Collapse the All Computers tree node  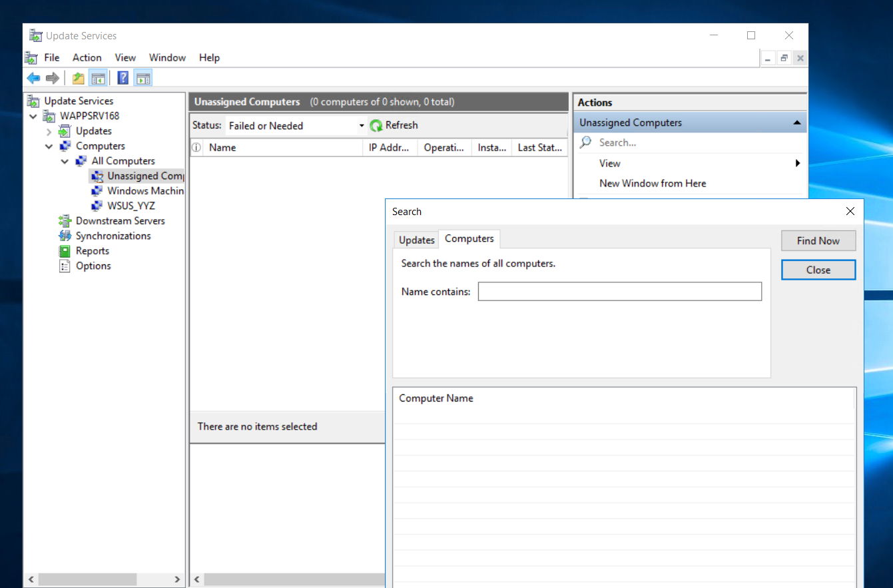click(65, 161)
